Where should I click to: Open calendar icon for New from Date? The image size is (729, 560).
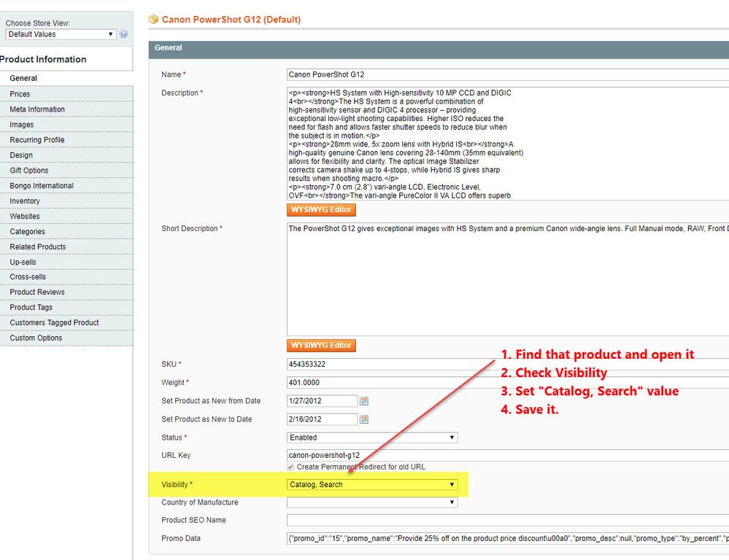[x=364, y=401]
